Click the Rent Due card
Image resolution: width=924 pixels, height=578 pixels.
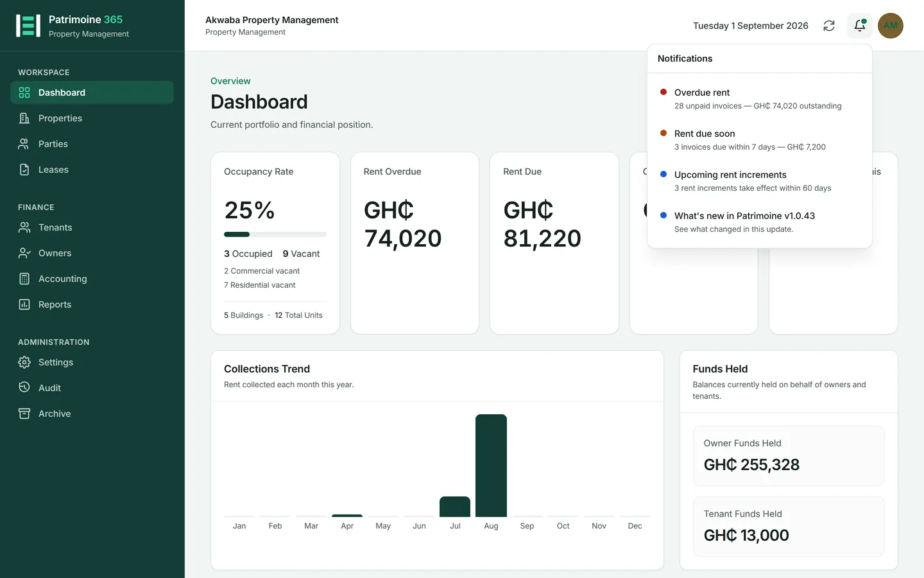(x=554, y=243)
